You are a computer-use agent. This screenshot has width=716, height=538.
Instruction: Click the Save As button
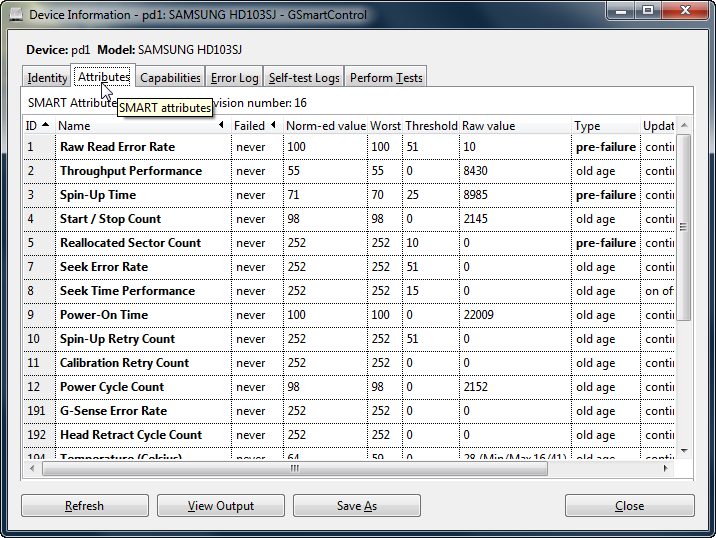point(357,506)
